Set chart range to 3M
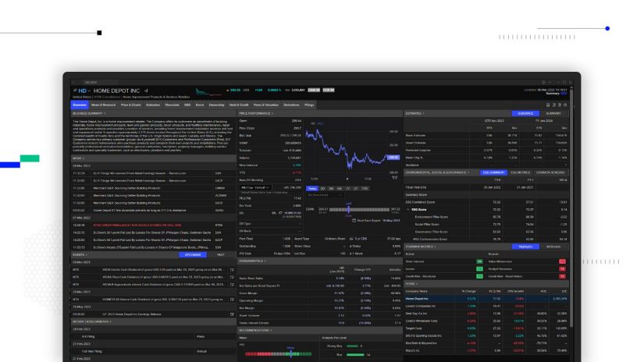The width and height of the screenshot is (644, 362). click(x=331, y=189)
